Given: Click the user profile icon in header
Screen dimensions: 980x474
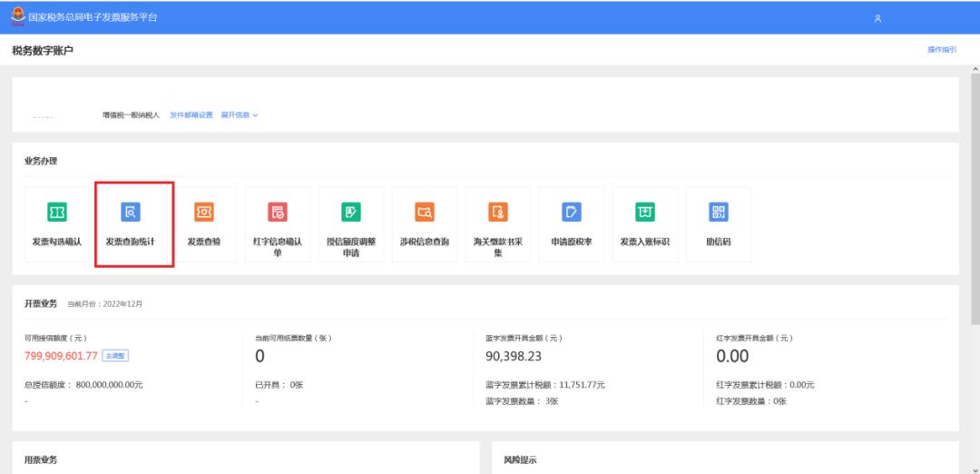Looking at the screenshot, I should (877, 18).
